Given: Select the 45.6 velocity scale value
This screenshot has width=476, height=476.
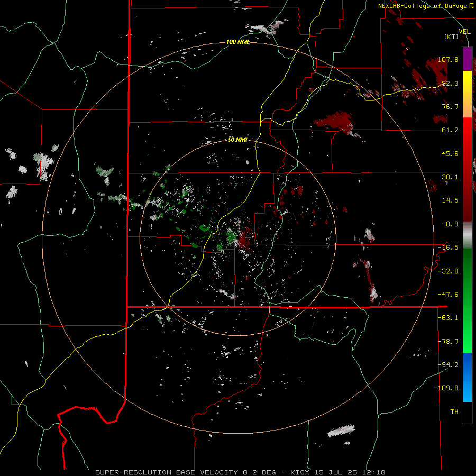Looking at the screenshot, I should (x=450, y=153).
